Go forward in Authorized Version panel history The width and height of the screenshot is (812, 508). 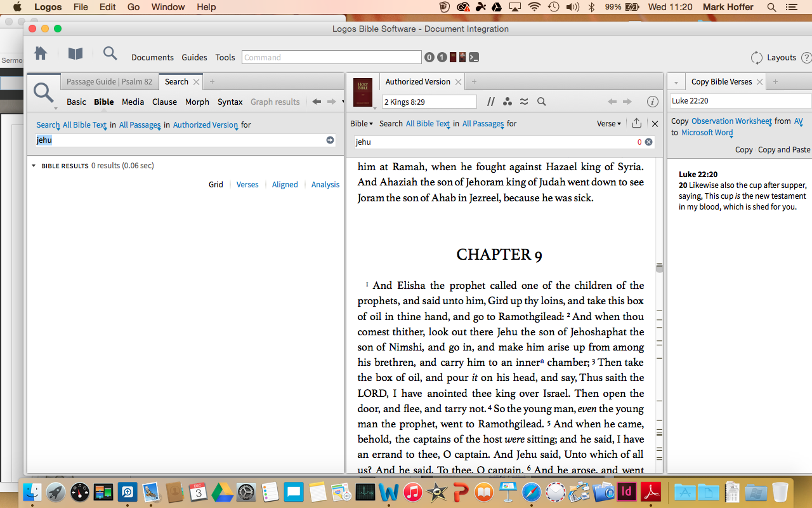coord(627,102)
